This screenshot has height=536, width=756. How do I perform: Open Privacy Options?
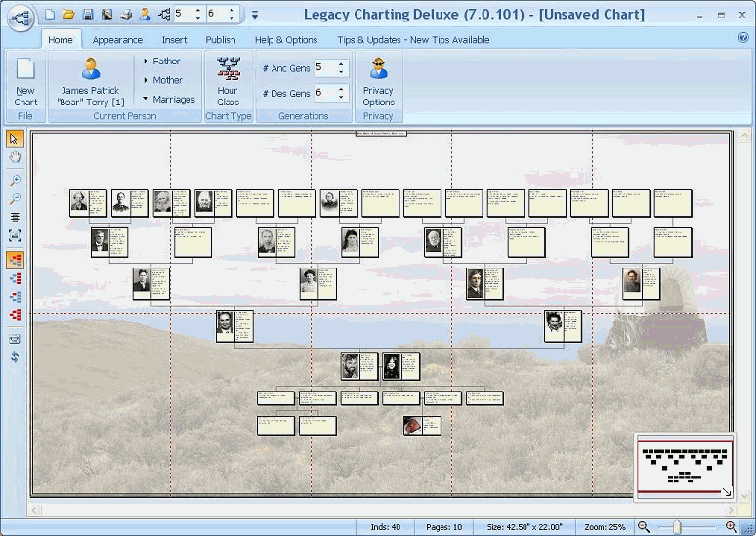(x=378, y=81)
